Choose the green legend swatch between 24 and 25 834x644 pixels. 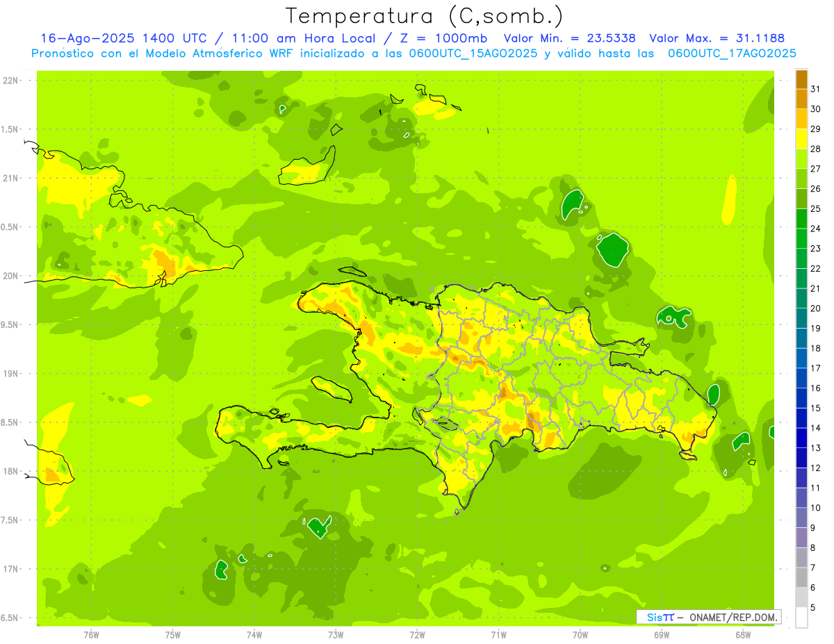801,218
